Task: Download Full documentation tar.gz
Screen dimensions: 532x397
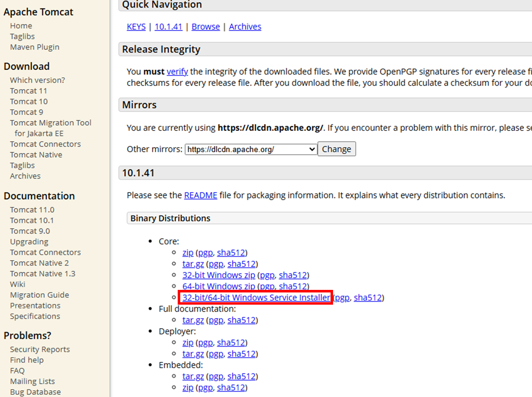Action: click(x=193, y=320)
